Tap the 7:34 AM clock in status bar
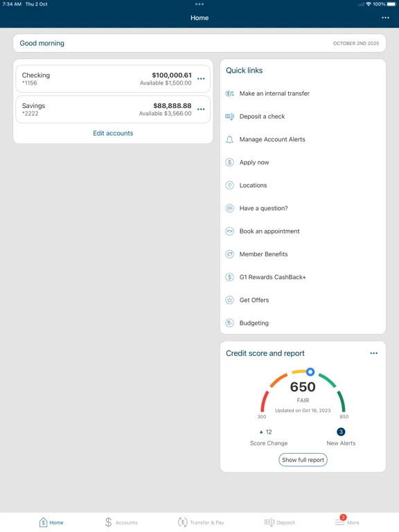399x532 pixels. click(x=12, y=4)
